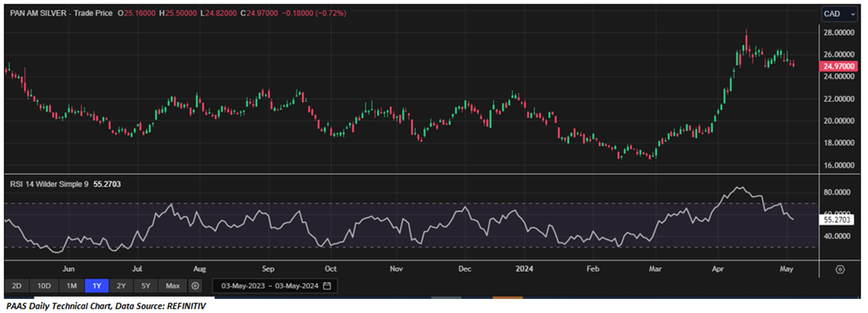Click the 03-May-2023 – 03-May-2024 date field
Screen dimensions: 868x313
click(x=274, y=286)
